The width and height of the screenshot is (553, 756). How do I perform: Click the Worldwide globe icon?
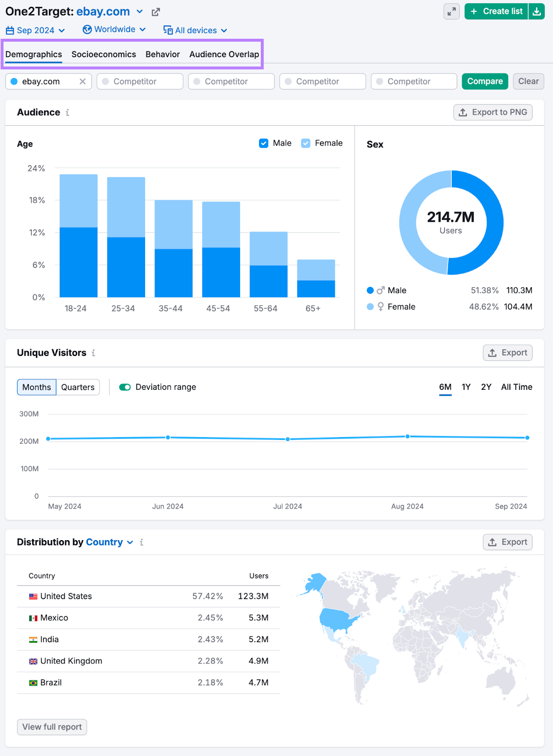[x=87, y=30]
